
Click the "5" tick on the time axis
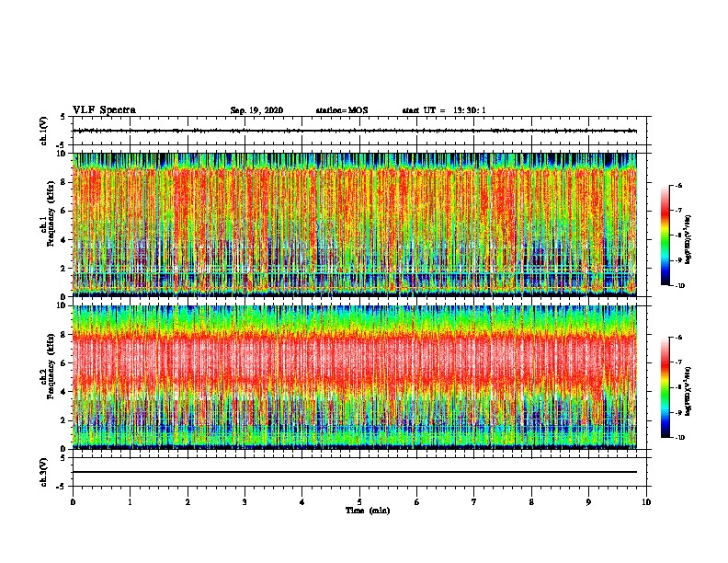(359, 502)
